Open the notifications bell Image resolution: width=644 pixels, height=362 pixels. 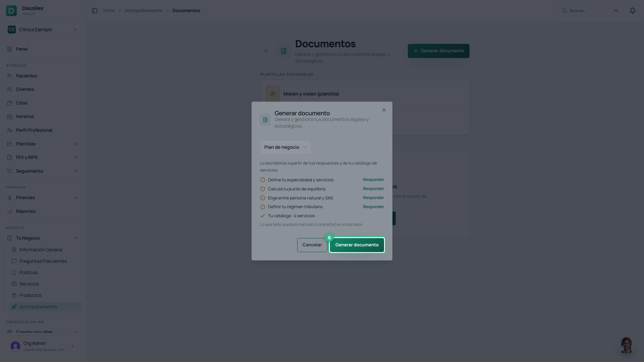pyautogui.click(x=632, y=11)
